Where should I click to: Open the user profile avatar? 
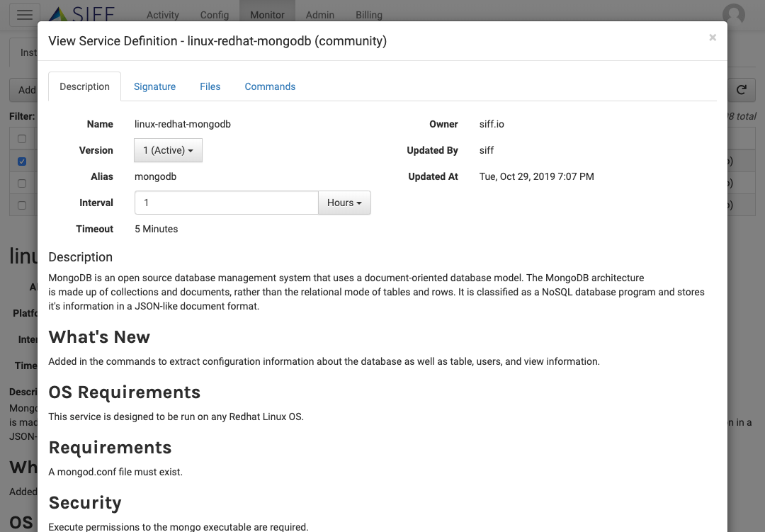(734, 15)
